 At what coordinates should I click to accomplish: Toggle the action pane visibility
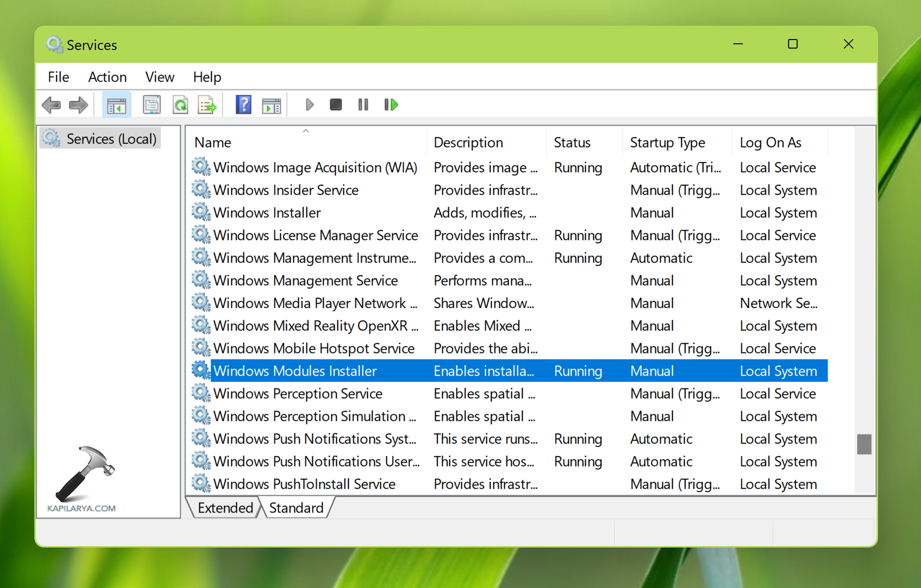272,104
